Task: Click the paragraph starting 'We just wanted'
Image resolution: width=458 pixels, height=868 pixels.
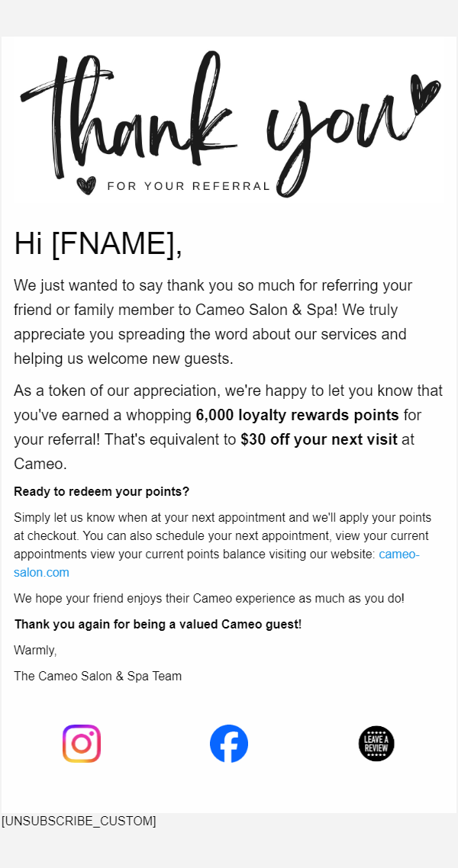Action: (214, 322)
